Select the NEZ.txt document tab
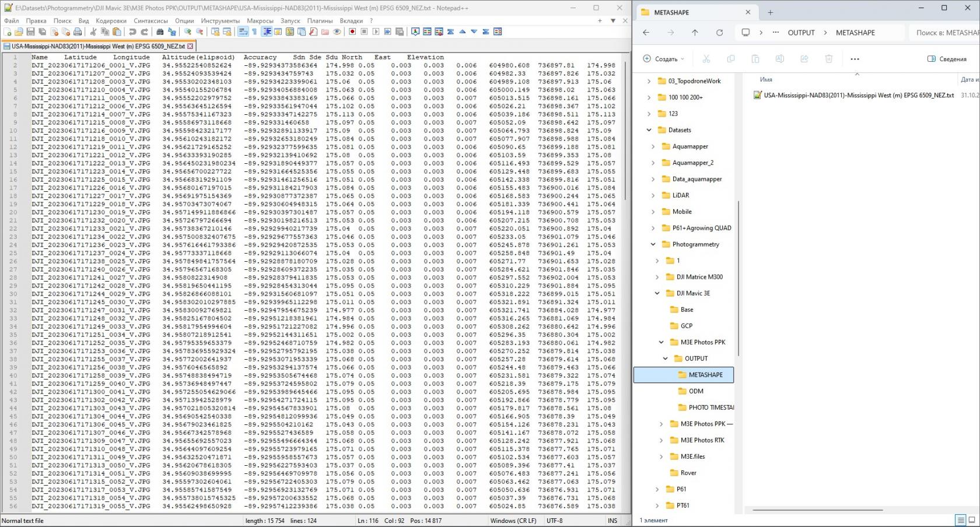Viewport: 980px width, 527px height. click(97, 46)
